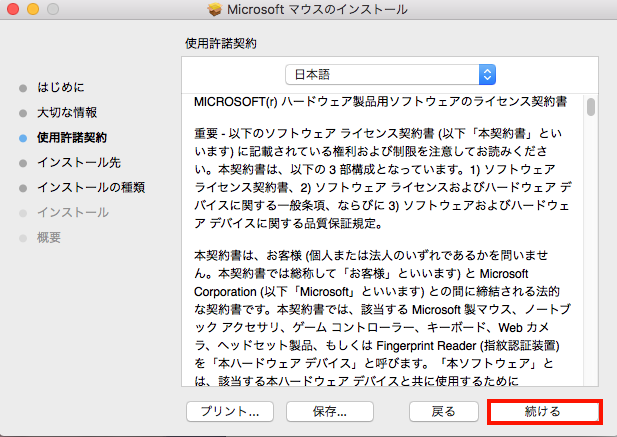Select the 使用許諾契約 step in the sidebar
617x437 pixels.
(x=72, y=138)
